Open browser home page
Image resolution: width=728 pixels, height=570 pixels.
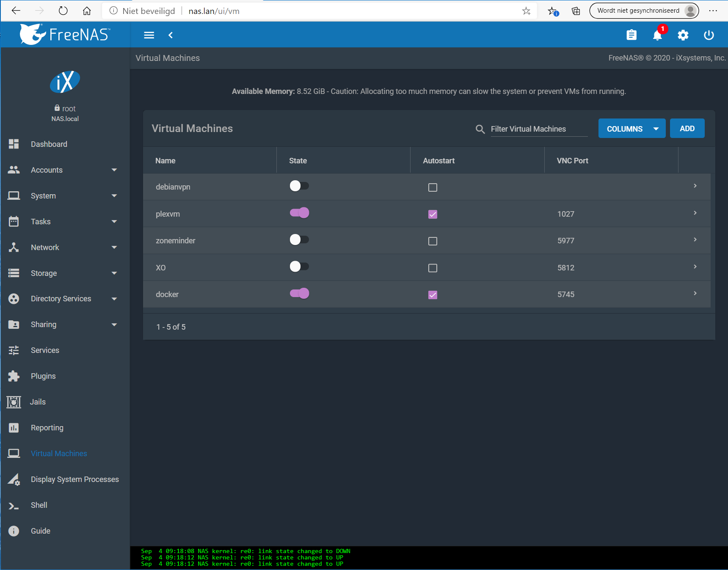[x=87, y=11]
